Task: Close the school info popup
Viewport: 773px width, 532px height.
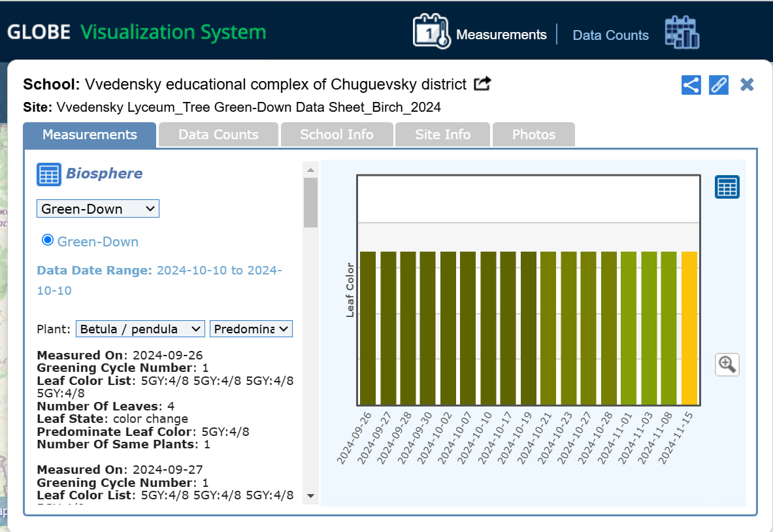Action: pyautogui.click(x=747, y=85)
